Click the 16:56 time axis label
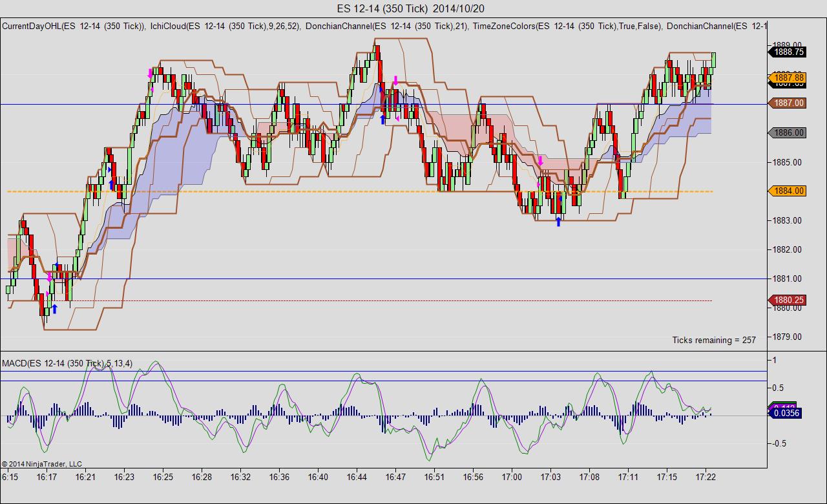 [473, 478]
